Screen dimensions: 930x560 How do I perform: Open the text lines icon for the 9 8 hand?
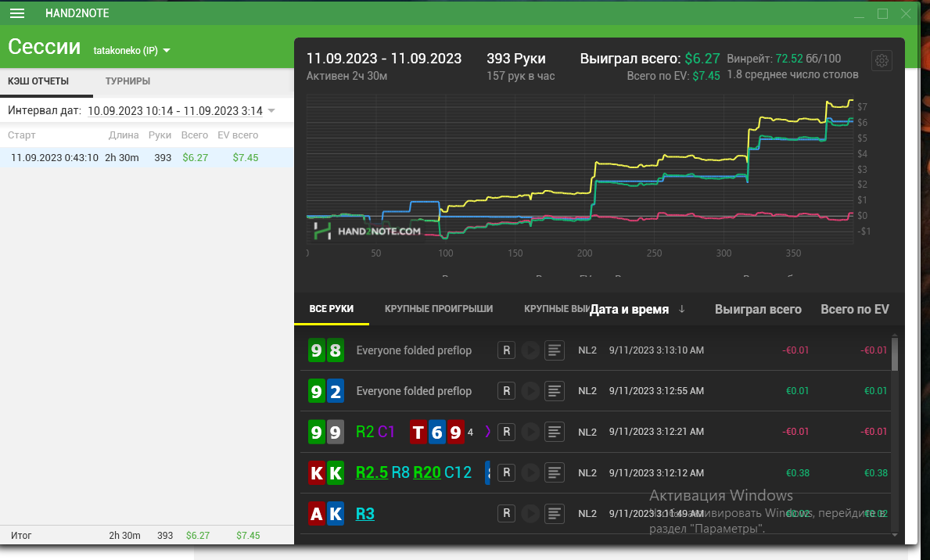point(555,350)
